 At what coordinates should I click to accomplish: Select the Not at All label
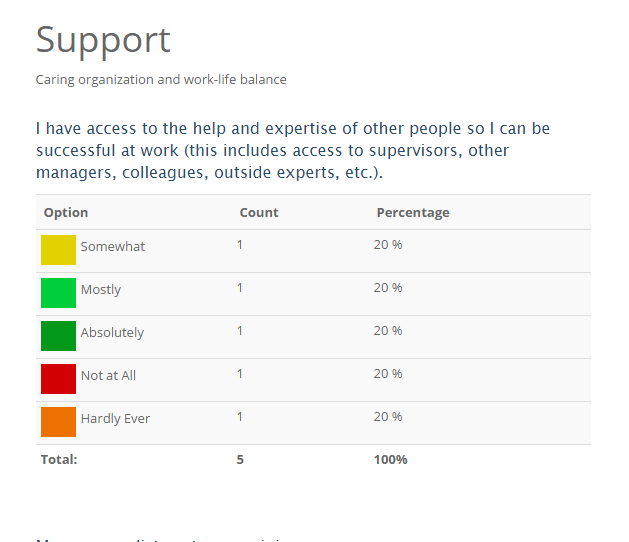coord(108,376)
